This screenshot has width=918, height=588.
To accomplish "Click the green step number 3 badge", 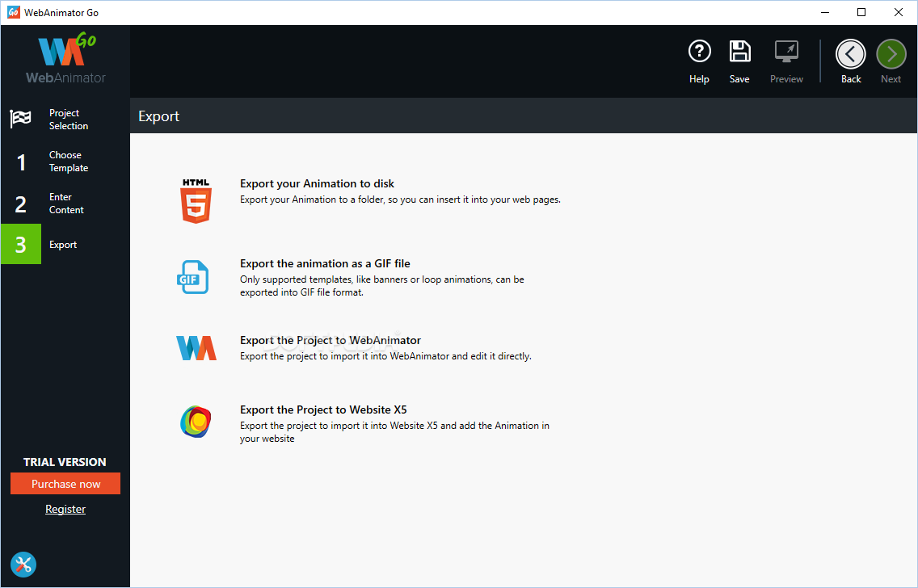I will (21, 244).
